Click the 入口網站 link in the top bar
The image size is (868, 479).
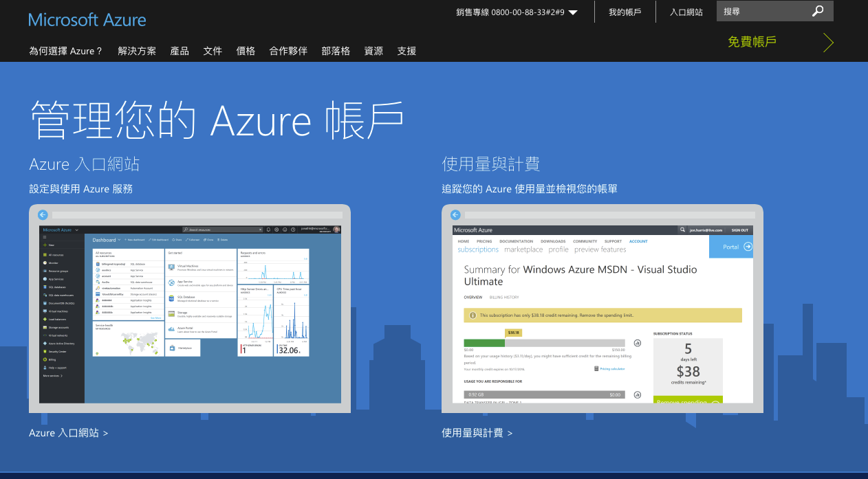[x=686, y=12]
